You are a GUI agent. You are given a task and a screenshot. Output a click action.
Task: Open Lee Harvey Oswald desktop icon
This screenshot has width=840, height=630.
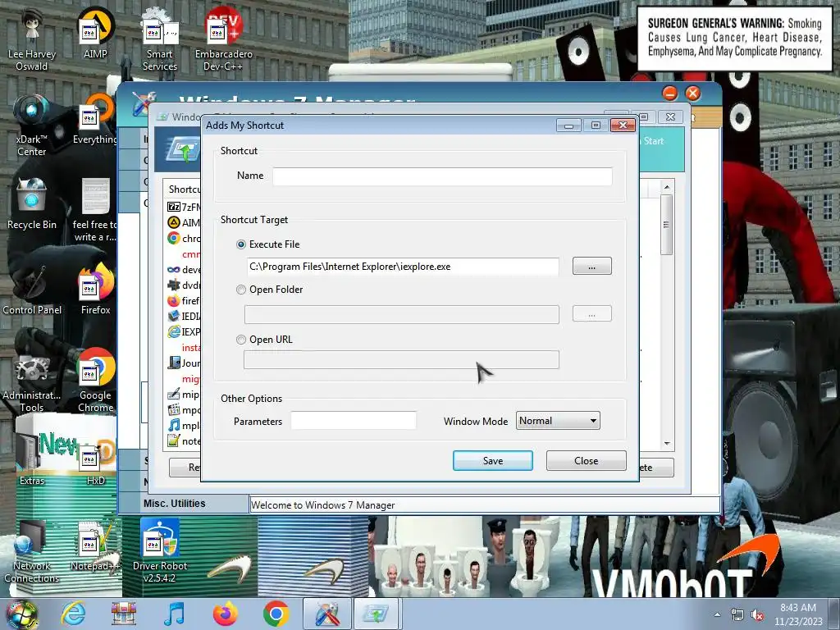pos(32,40)
